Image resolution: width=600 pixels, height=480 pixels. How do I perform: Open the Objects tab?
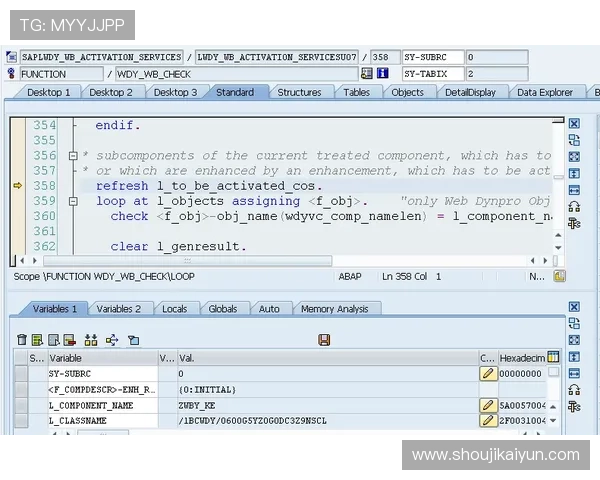pyautogui.click(x=408, y=92)
